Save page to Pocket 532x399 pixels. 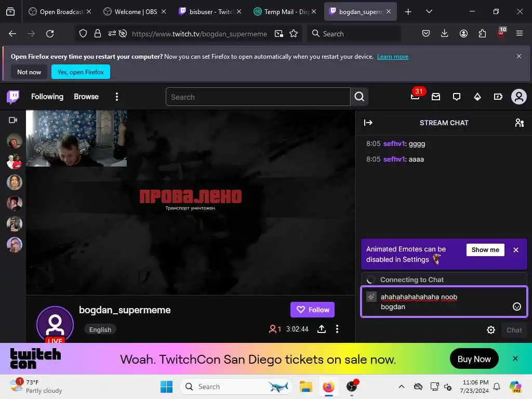426,33
